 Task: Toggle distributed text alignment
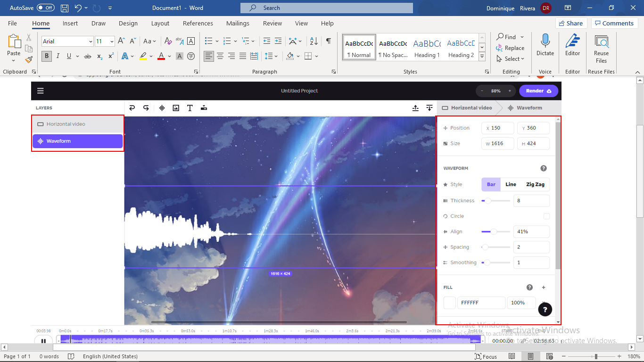(254, 56)
